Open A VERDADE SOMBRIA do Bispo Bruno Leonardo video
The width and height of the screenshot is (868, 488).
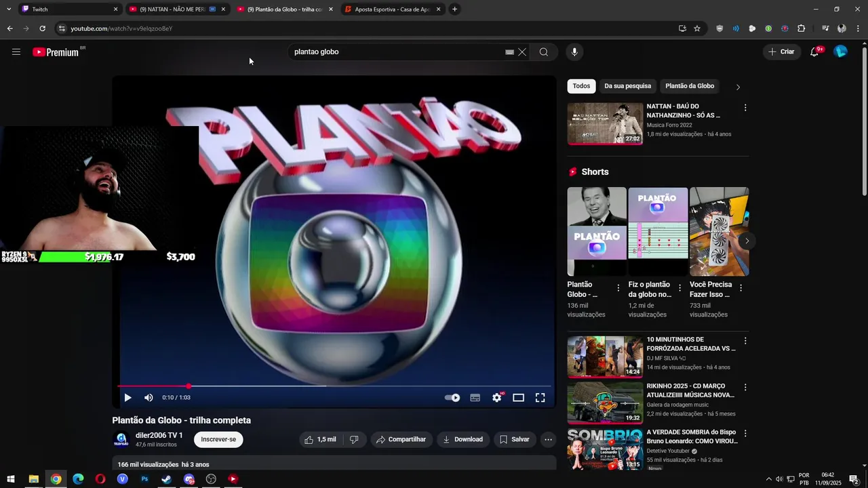692,436
